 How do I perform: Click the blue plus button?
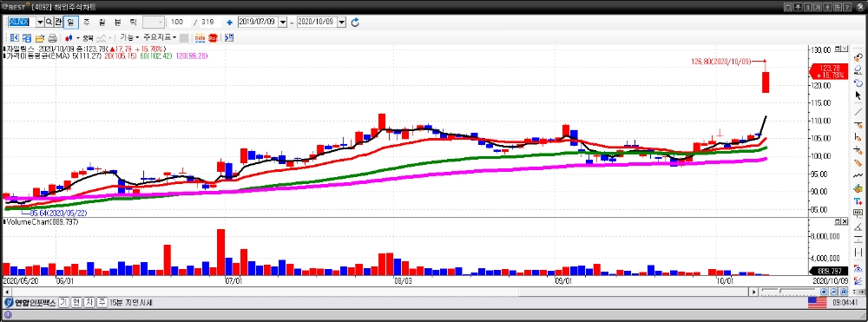(229, 23)
